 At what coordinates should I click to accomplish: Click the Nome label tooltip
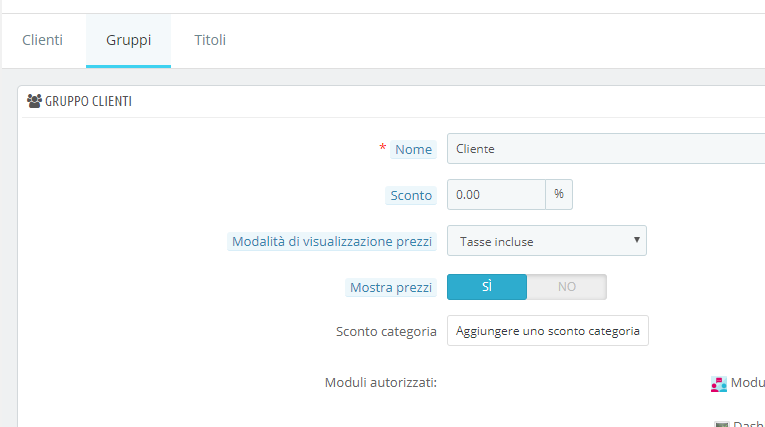click(x=413, y=149)
